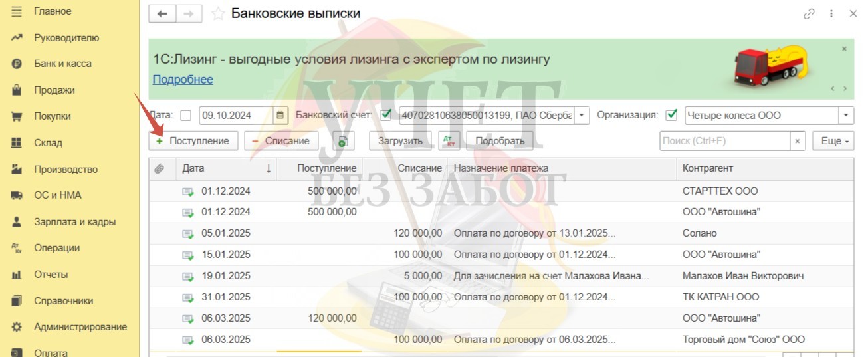This screenshot has width=868, height=357.
Task: Open the Банк и касса section
Action: 62,64
